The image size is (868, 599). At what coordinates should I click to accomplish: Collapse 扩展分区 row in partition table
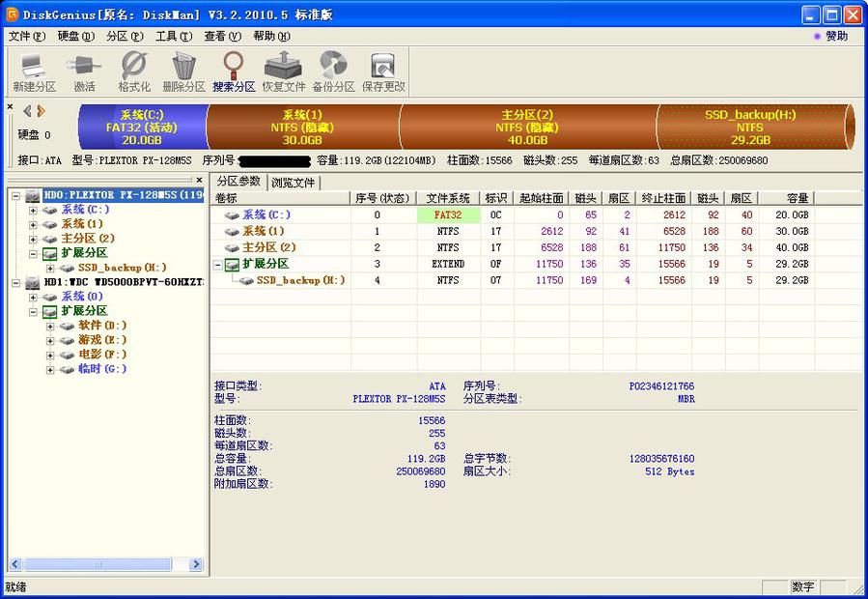click(x=218, y=265)
